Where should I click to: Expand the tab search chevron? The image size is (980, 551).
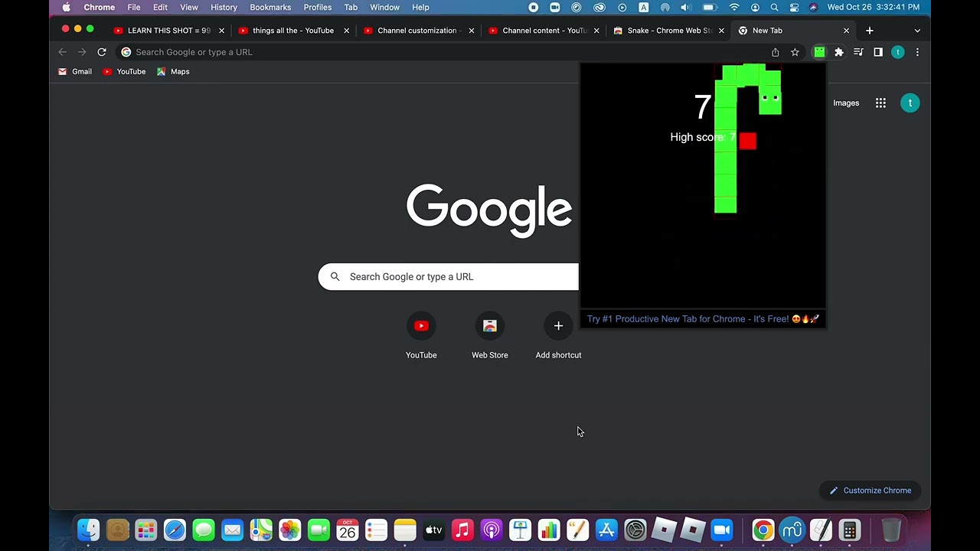coord(917,31)
